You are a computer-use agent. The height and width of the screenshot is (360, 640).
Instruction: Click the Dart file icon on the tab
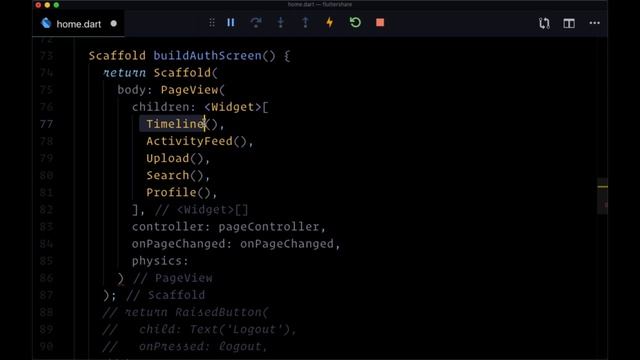click(46, 23)
